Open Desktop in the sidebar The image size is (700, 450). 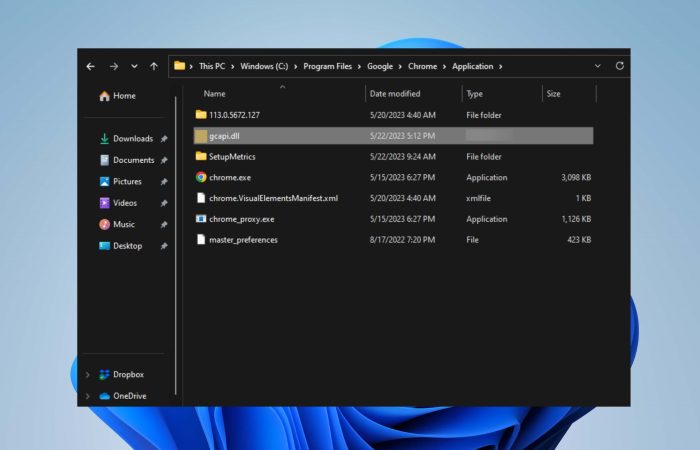[128, 246]
